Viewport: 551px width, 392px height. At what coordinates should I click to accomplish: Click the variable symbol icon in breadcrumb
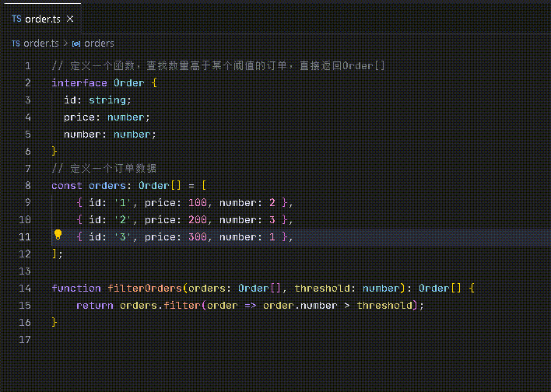tap(76, 44)
